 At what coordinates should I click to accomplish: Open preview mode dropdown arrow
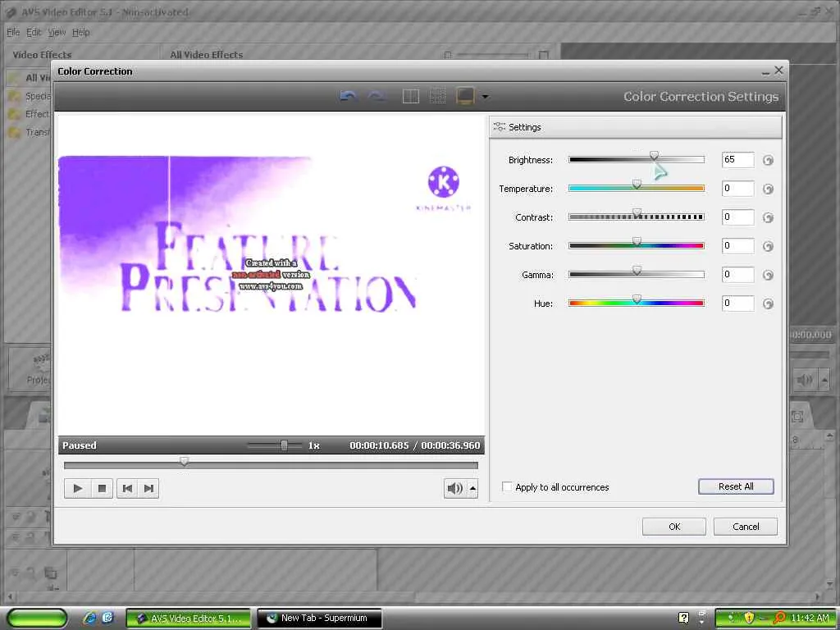click(485, 97)
